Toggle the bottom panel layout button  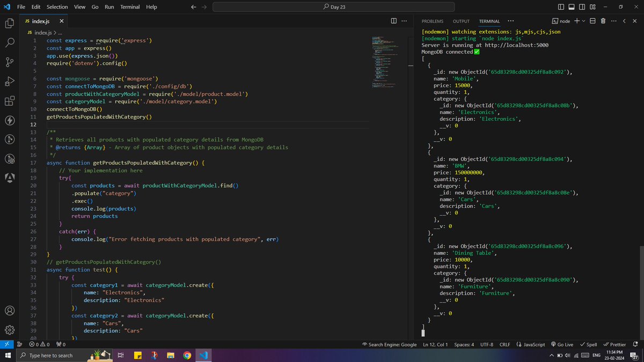click(x=572, y=7)
